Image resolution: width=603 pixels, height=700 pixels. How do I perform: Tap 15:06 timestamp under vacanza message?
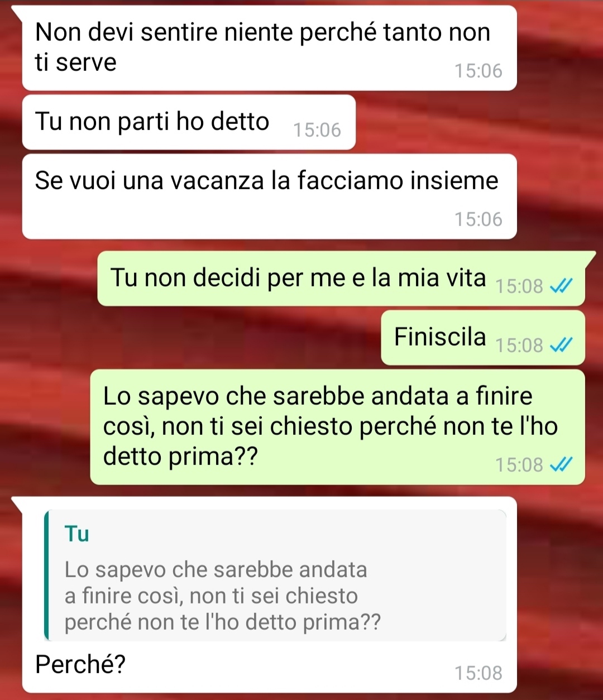pos(478,219)
